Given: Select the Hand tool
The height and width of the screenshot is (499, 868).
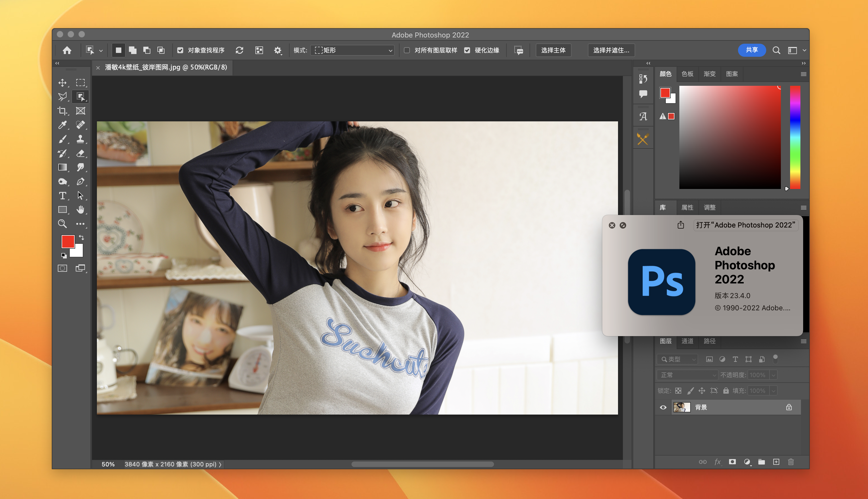Looking at the screenshot, I should [80, 209].
